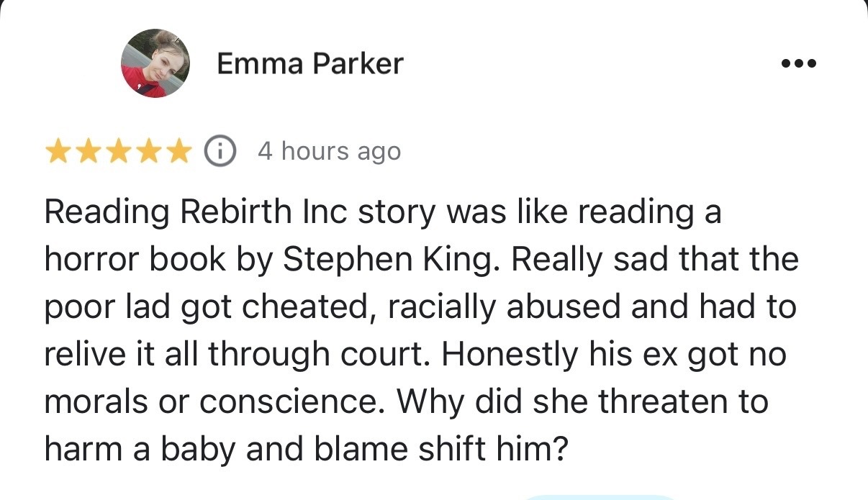
Task: Click the phrase "racially abused" in the review
Action: tap(505, 307)
